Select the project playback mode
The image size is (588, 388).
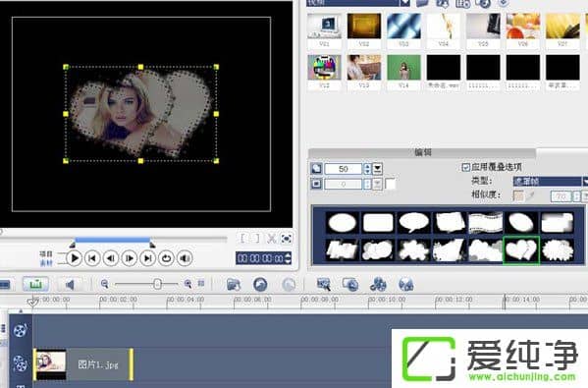(x=46, y=254)
